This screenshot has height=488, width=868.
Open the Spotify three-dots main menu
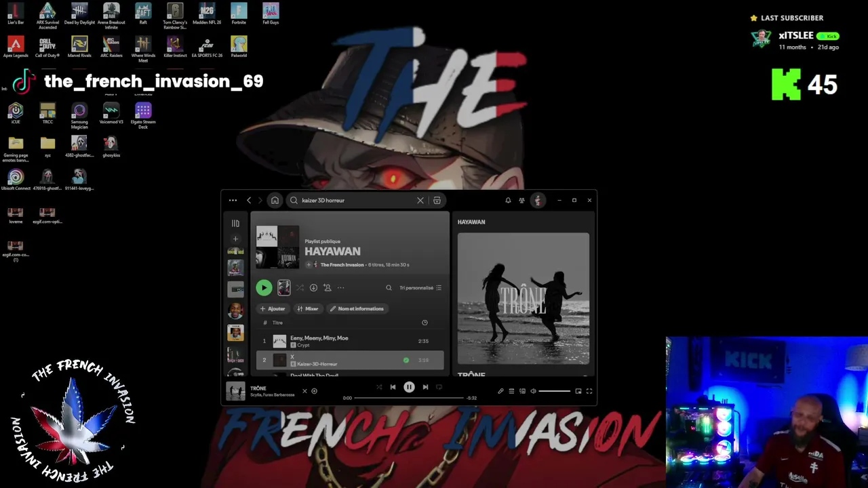[x=233, y=201]
